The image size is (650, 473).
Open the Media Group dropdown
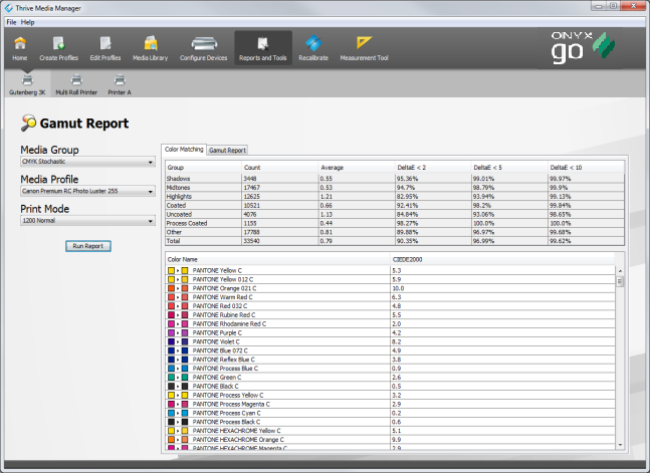click(x=88, y=162)
